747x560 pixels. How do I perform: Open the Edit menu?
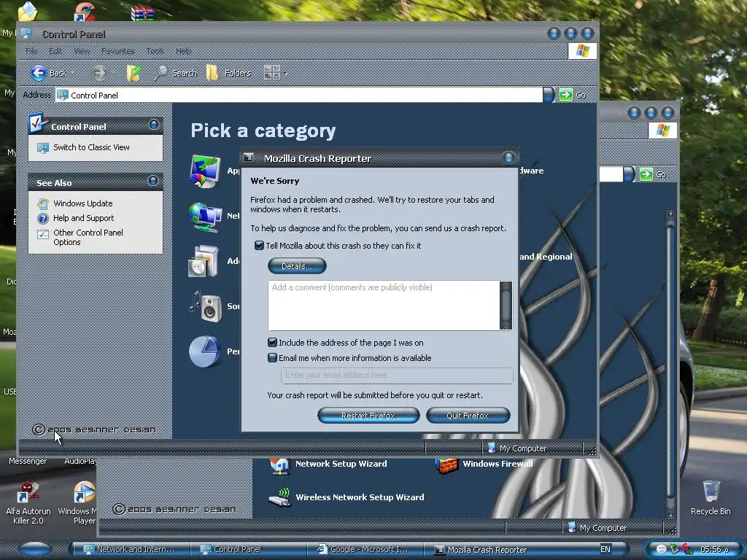tap(55, 51)
